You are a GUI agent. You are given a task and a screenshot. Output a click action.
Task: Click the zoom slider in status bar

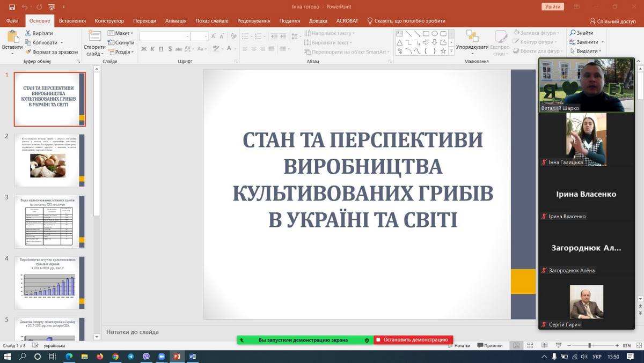pyautogui.click(x=589, y=346)
